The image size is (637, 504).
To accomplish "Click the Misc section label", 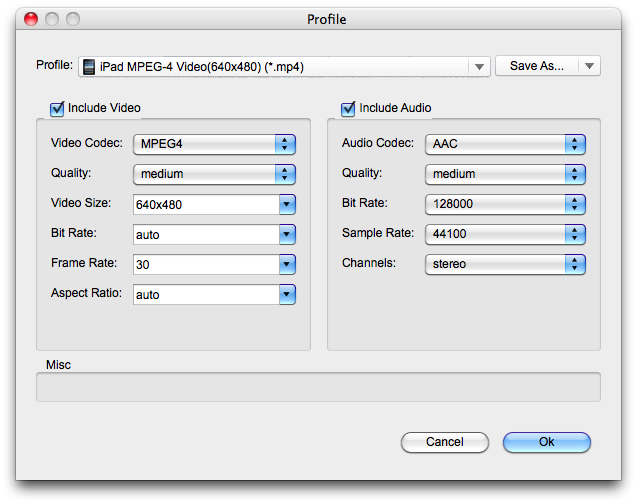I will (x=58, y=365).
